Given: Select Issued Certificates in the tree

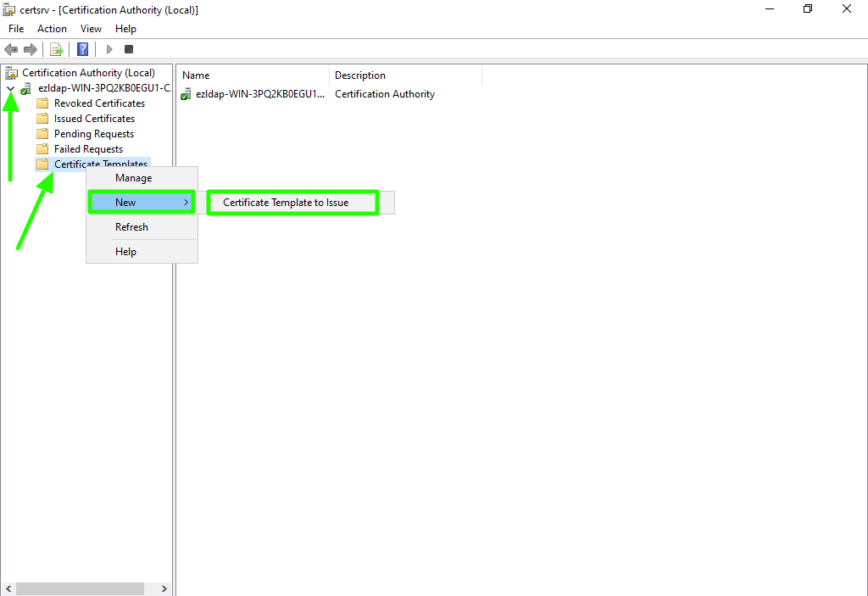Looking at the screenshot, I should [94, 119].
